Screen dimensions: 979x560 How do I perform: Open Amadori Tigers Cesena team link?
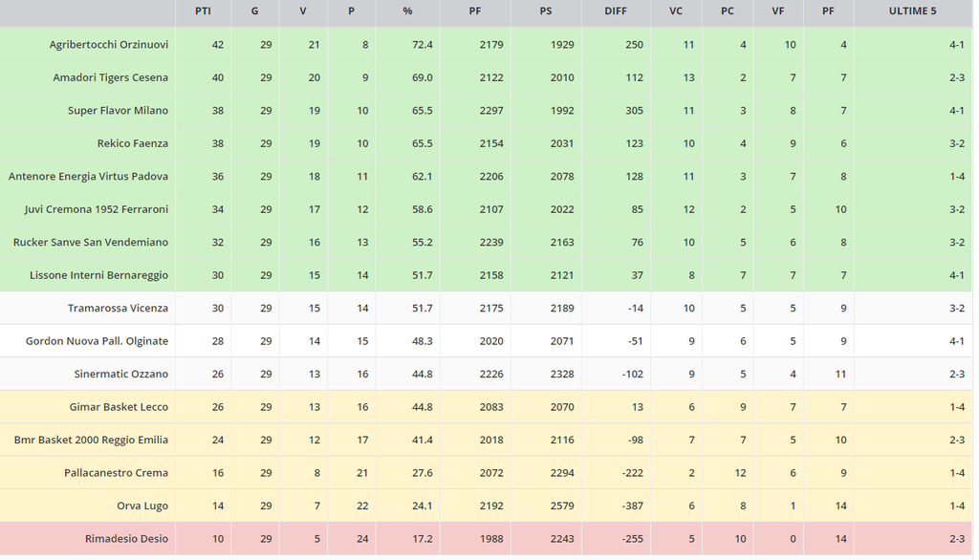coord(110,77)
